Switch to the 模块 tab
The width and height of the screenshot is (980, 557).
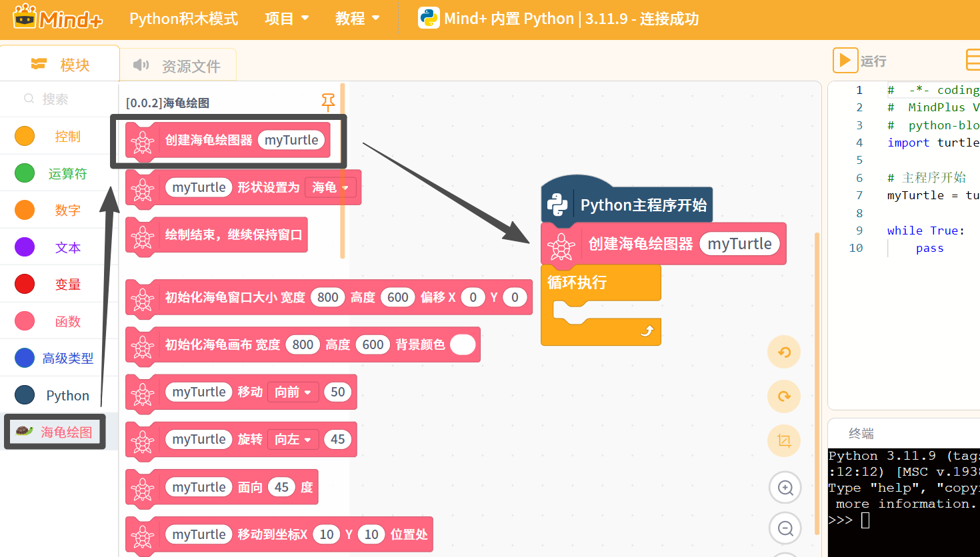coord(60,65)
